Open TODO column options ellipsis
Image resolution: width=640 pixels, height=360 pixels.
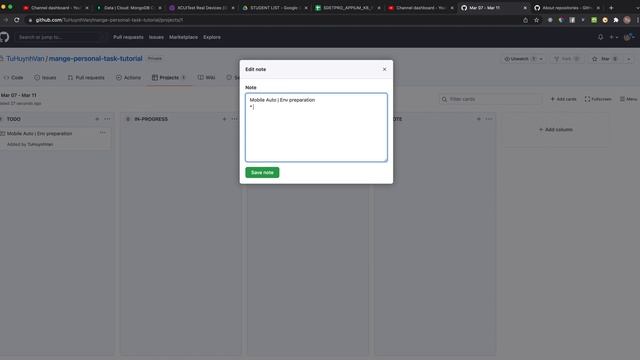coord(107,119)
